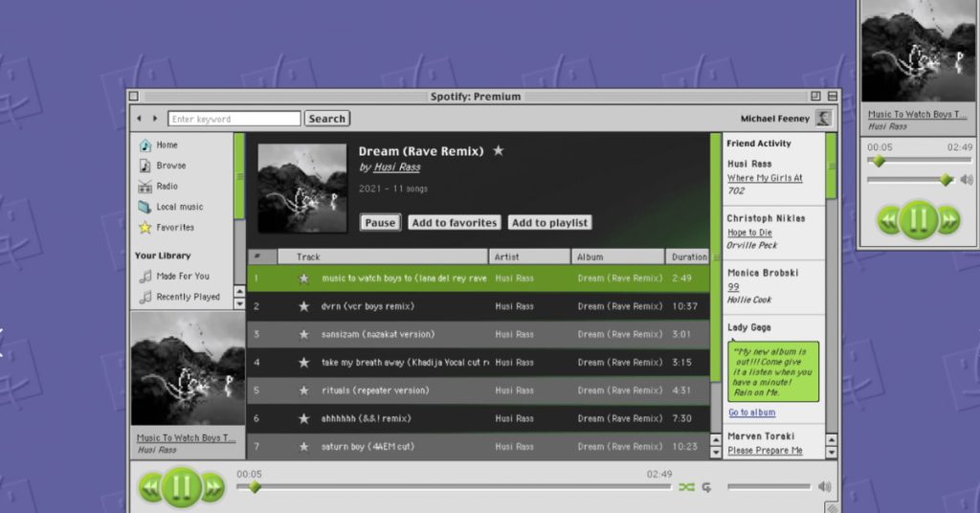Click the keyword search field
This screenshot has width=980, height=513.
[234, 119]
